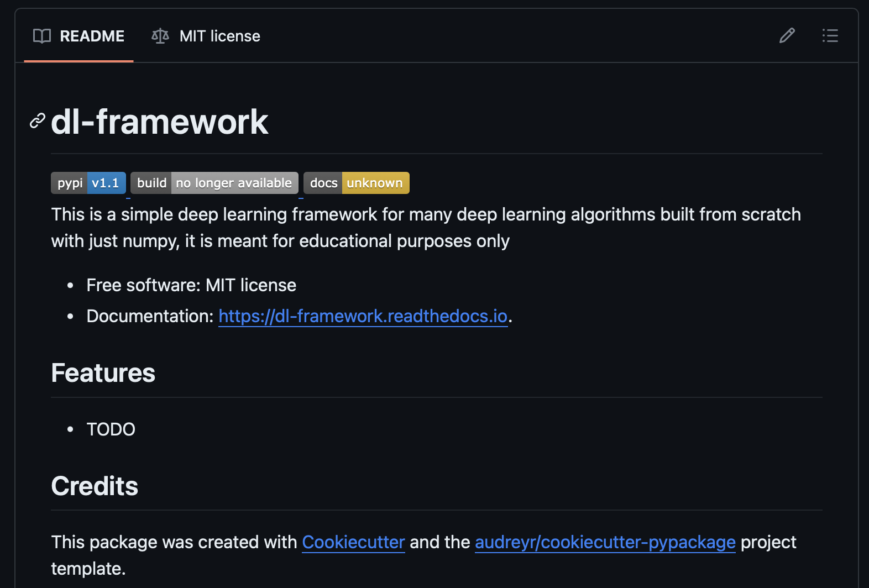Click the balance scale license icon
Image resolution: width=869 pixels, height=588 pixels.
160,36
